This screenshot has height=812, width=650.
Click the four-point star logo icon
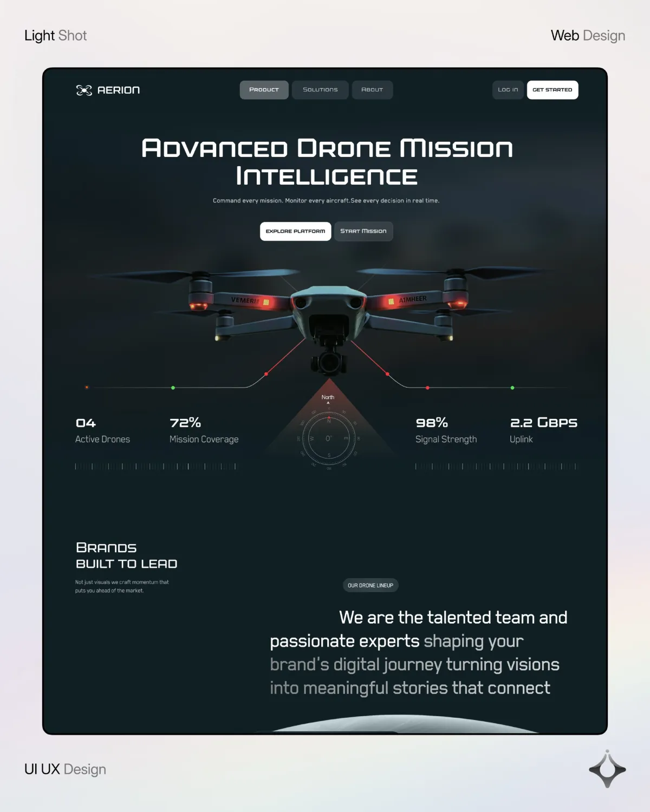pos(608,769)
